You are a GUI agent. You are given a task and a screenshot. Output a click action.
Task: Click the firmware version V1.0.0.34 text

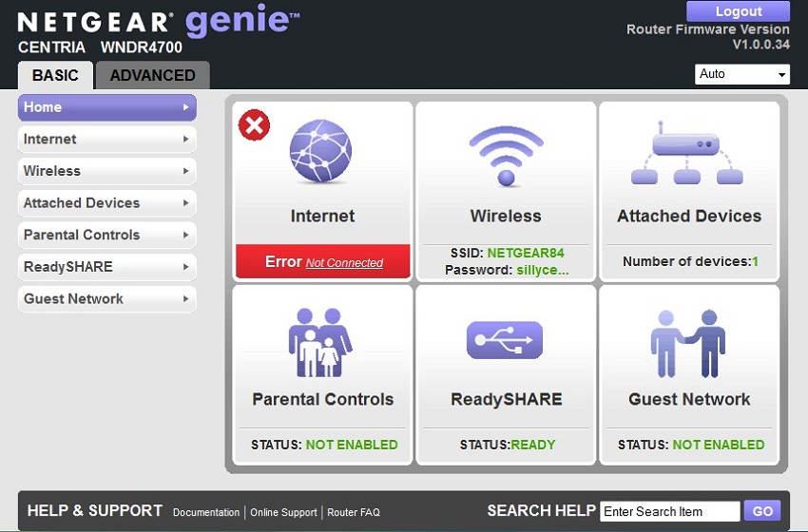tap(760, 45)
